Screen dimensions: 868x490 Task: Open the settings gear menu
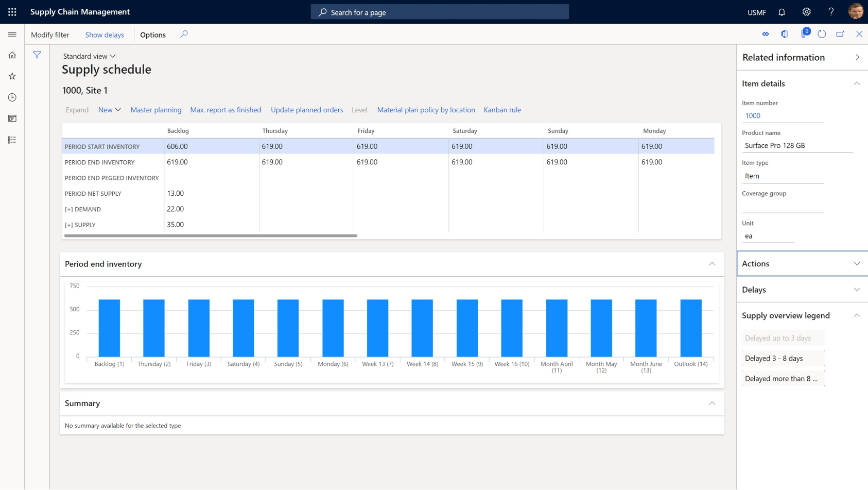[x=806, y=12]
